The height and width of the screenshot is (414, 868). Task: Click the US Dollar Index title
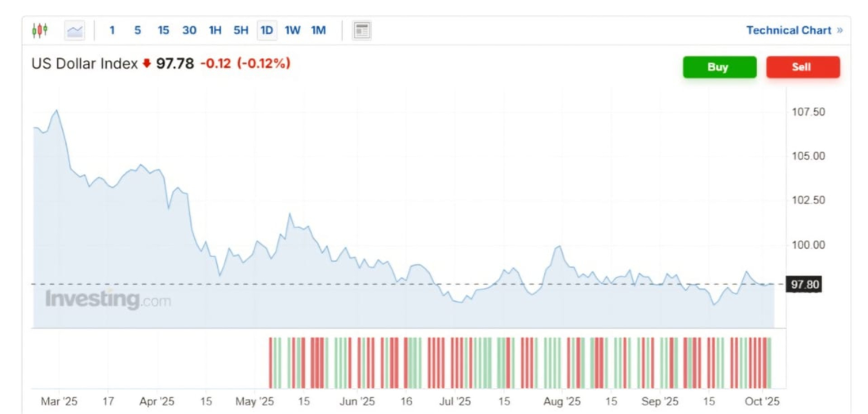pyautogui.click(x=85, y=64)
